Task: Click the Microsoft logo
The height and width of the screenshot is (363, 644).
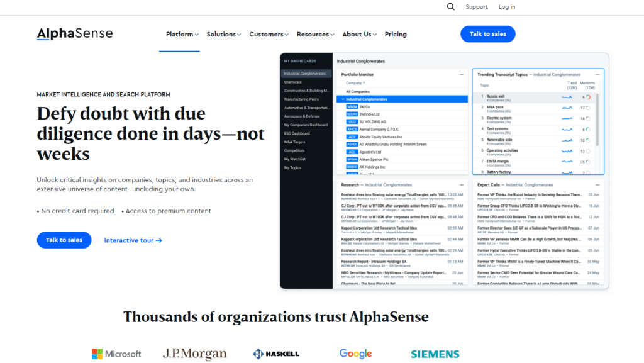Action: (116, 354)
